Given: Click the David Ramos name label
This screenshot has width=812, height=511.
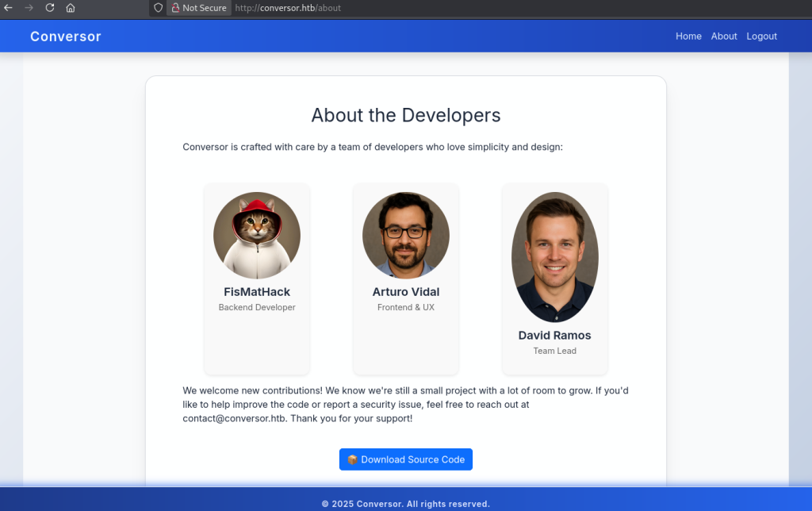Looking at the screenshot, I should tap(555, 336).
